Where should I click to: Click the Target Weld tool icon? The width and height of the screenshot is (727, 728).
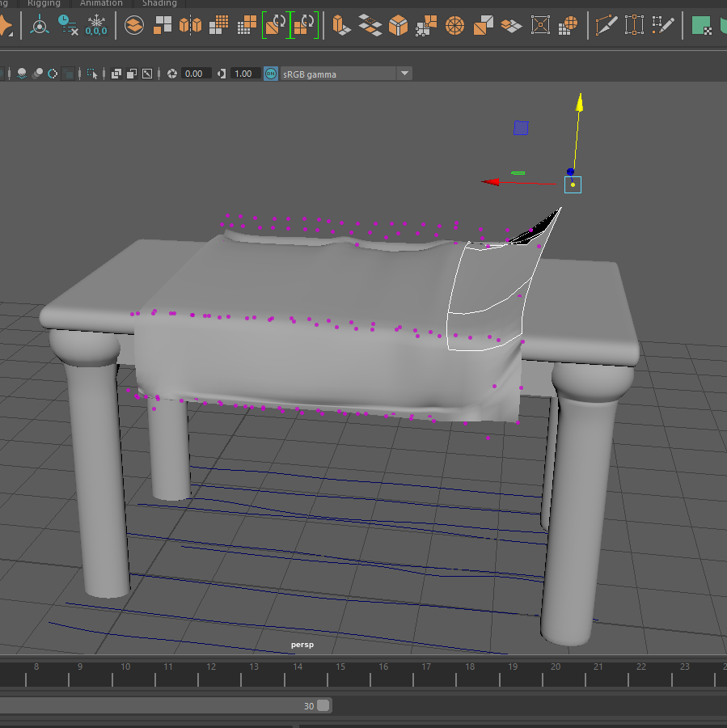tap(633, 25)
